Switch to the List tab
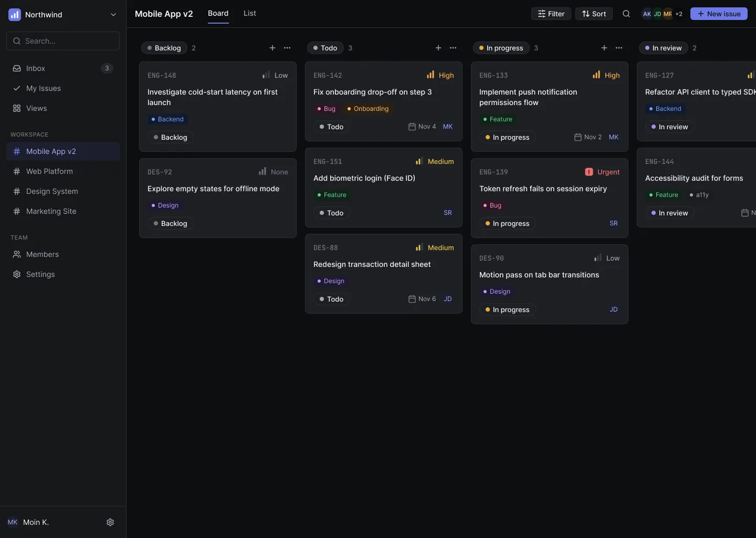The width and height of the screenshot is (756, 538). coord(250,13)
